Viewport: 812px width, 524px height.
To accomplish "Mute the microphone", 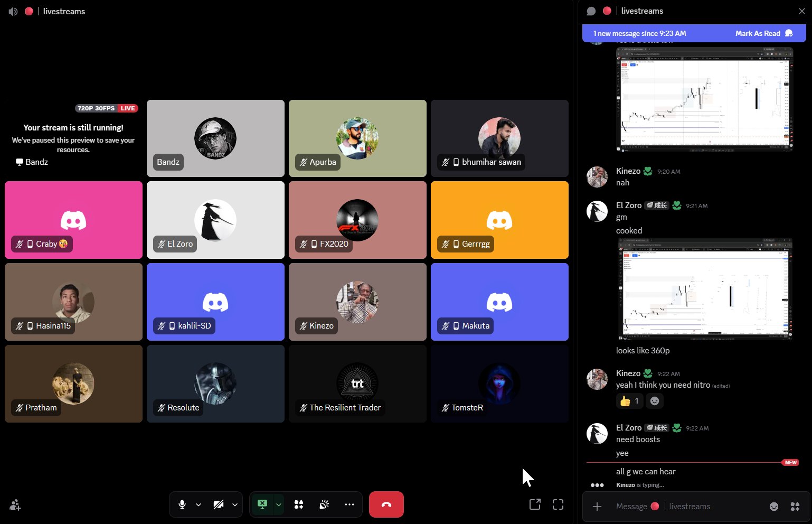I will 182,504.
